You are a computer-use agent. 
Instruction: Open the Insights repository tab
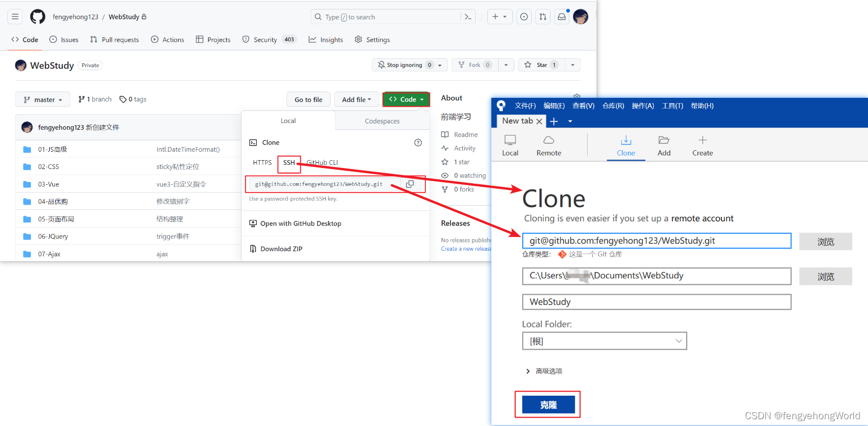pos(326,40)
